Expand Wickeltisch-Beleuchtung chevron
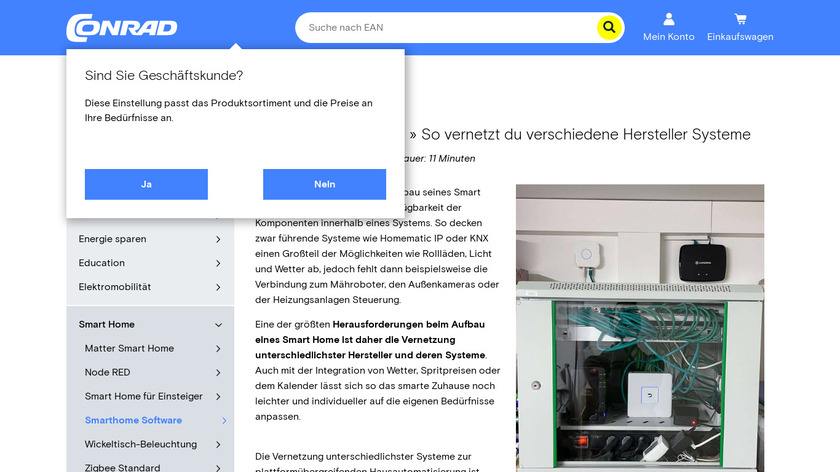This screenshot has width=840, height=472. click(218, 444)
